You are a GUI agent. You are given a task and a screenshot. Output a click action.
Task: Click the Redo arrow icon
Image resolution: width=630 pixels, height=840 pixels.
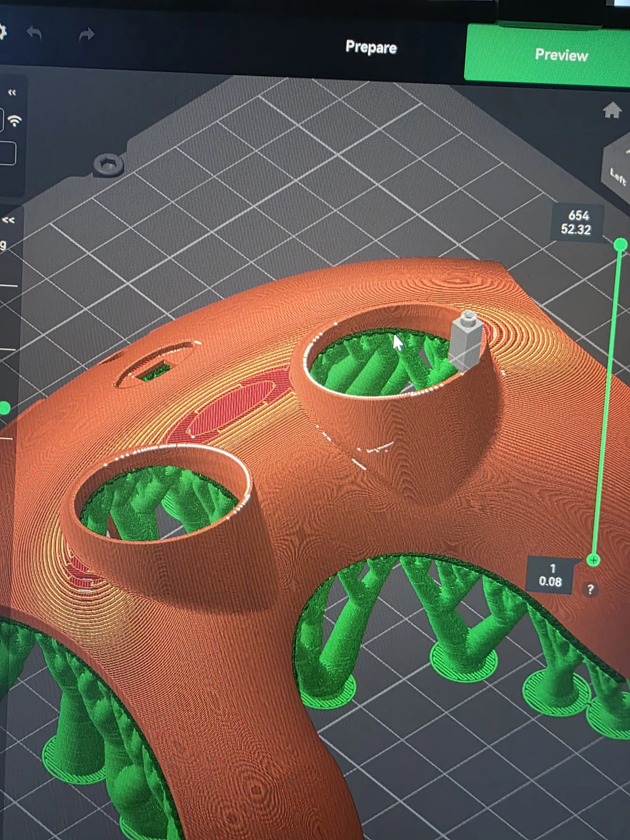click(86, 35)
